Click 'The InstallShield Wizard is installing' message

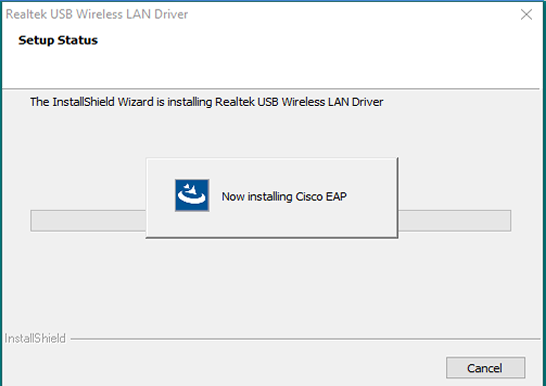[206, 102]
